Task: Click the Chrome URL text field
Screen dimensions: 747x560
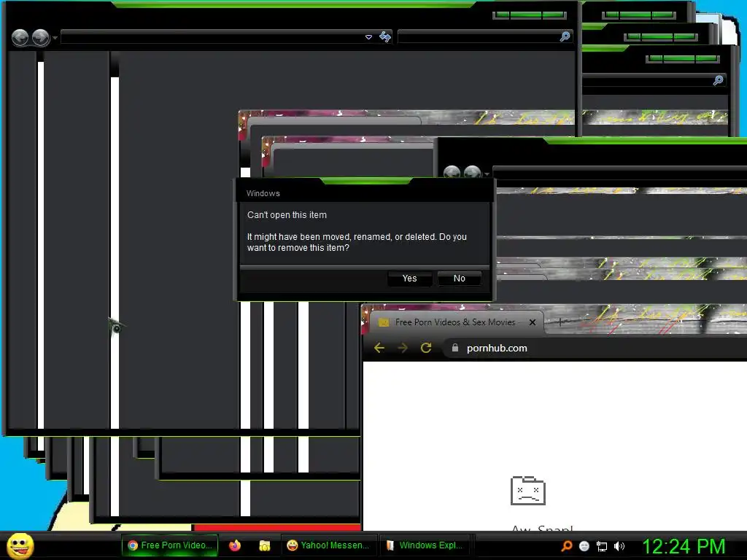Action: [595, 348]
